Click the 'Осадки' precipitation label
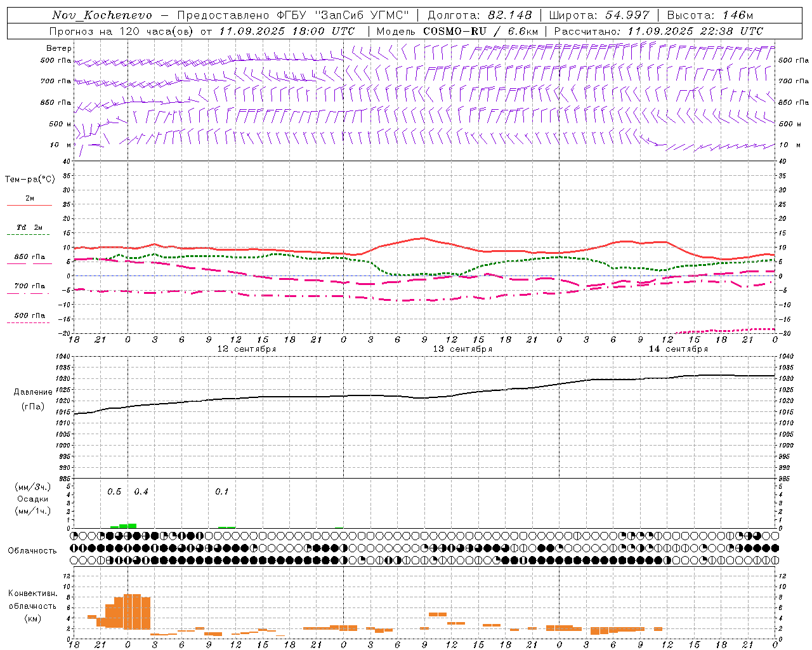 click(x=33, y=499)
